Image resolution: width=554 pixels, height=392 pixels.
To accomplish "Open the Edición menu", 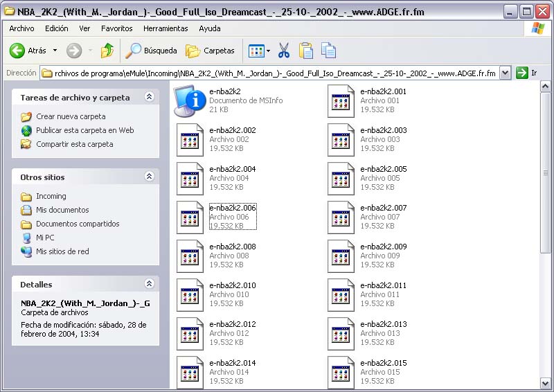I will point(57,28).
